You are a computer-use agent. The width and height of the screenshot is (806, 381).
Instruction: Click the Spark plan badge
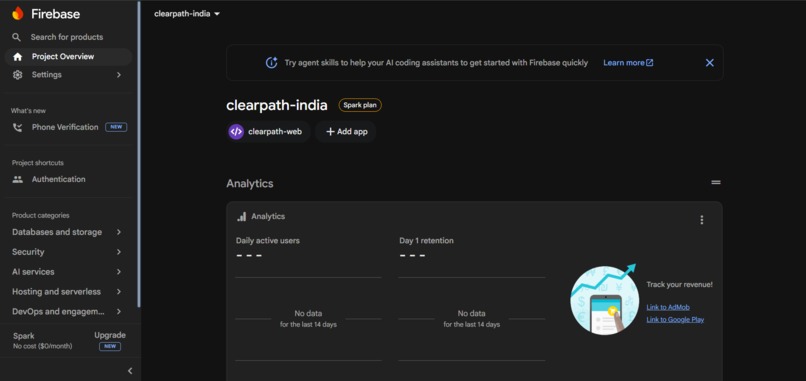point(360,105)
